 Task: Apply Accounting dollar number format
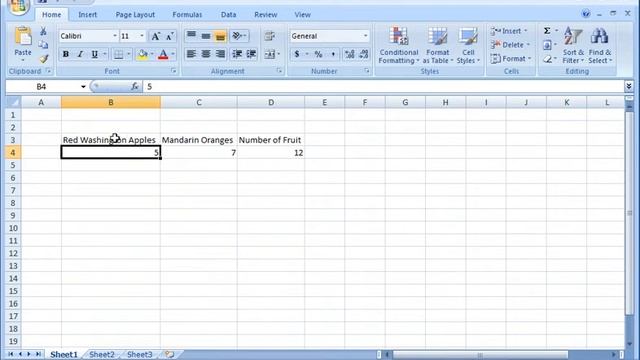pyautogui.click(x=297, y=54)
